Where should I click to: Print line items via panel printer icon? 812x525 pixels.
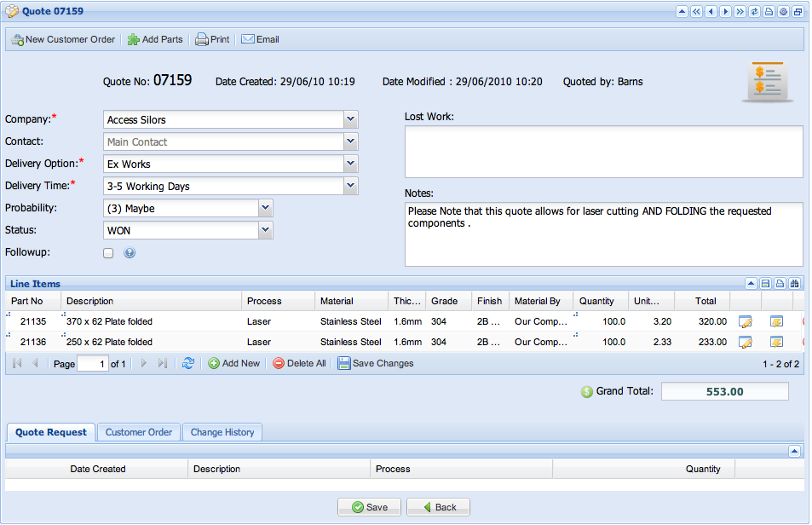coord(780,283)
